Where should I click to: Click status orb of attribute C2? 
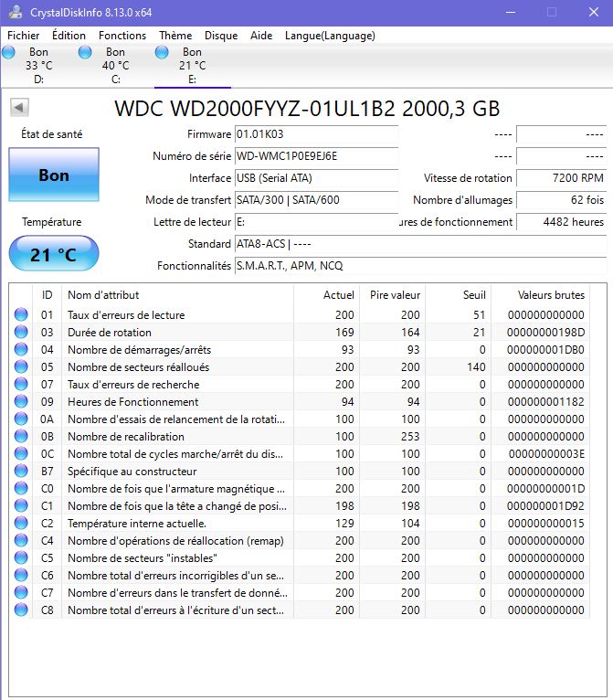pos(21,524)
